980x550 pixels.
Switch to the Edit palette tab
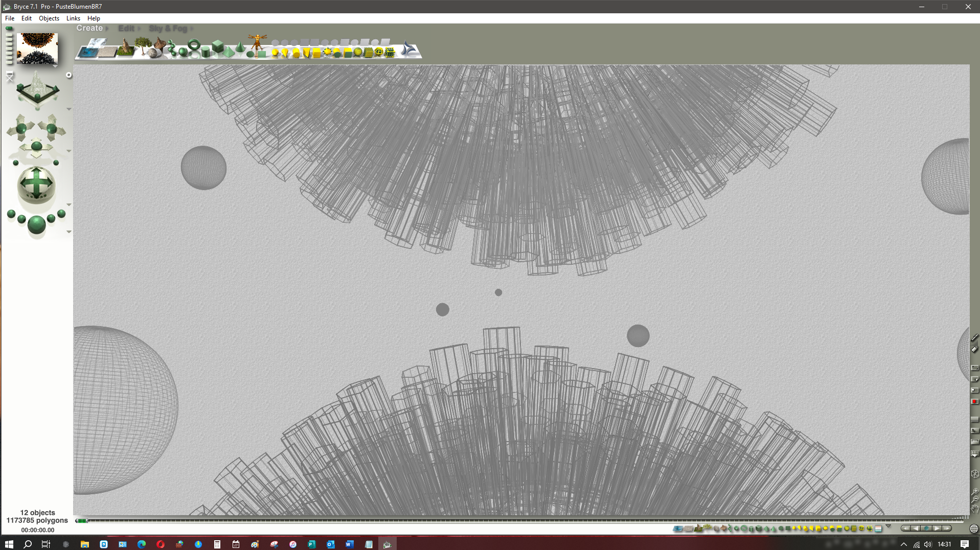click(x=126, y=29)
